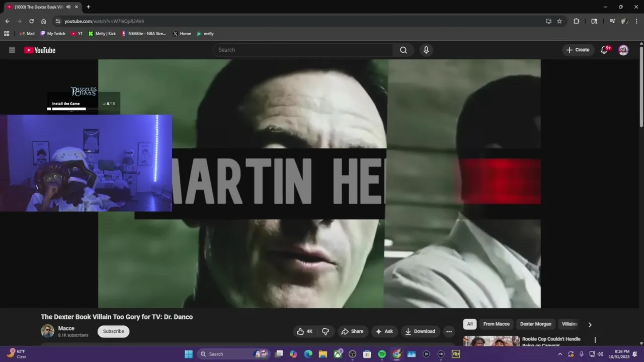
Task: Click in the YouTube Search field
Action: coord(303,50)
